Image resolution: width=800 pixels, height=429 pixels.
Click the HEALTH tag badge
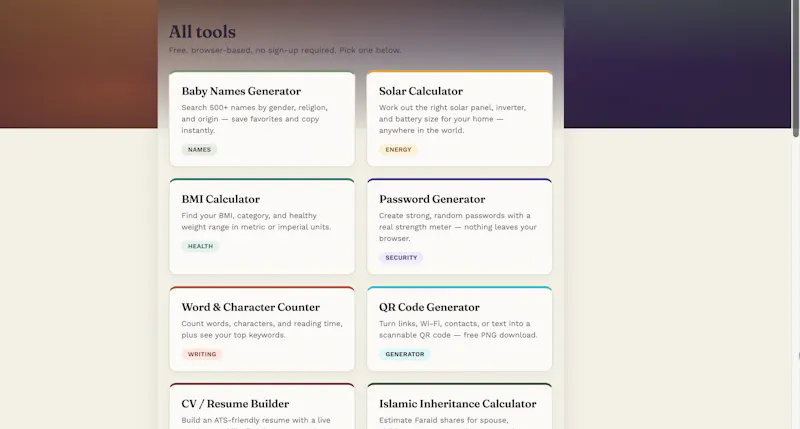200,246
